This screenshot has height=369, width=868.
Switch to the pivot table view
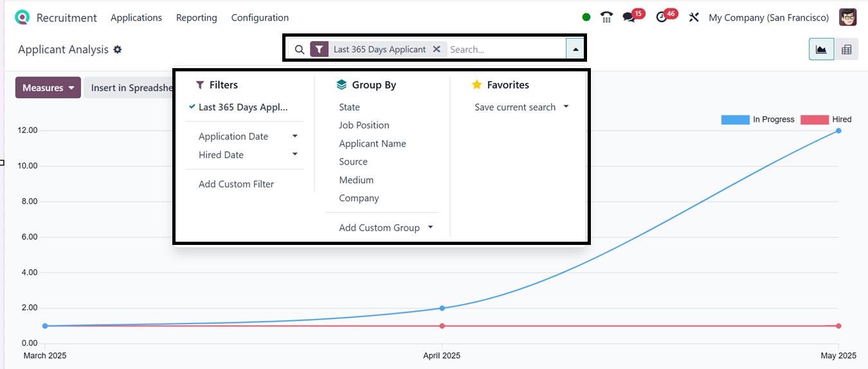tap(846, 50)
